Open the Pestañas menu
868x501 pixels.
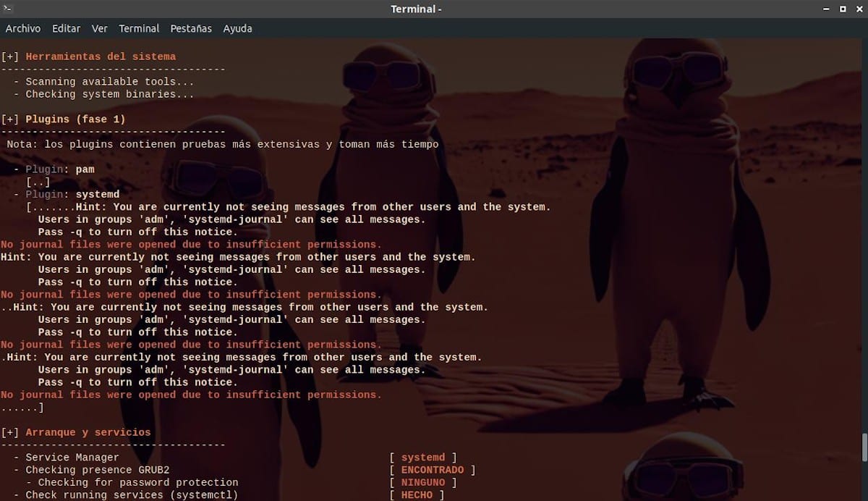click(x=191, y=28)
